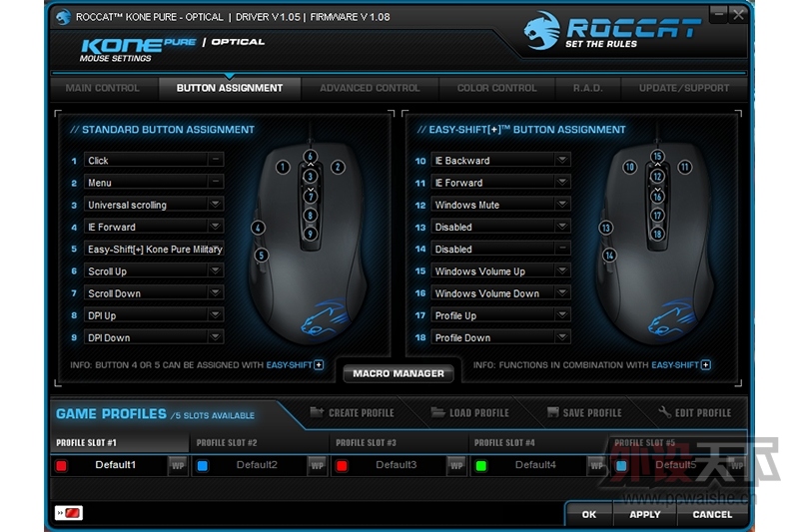Select marker 5 side button on standard mouse
The width and height of the screenshot is (799, 532).
(x=262, y=256)
